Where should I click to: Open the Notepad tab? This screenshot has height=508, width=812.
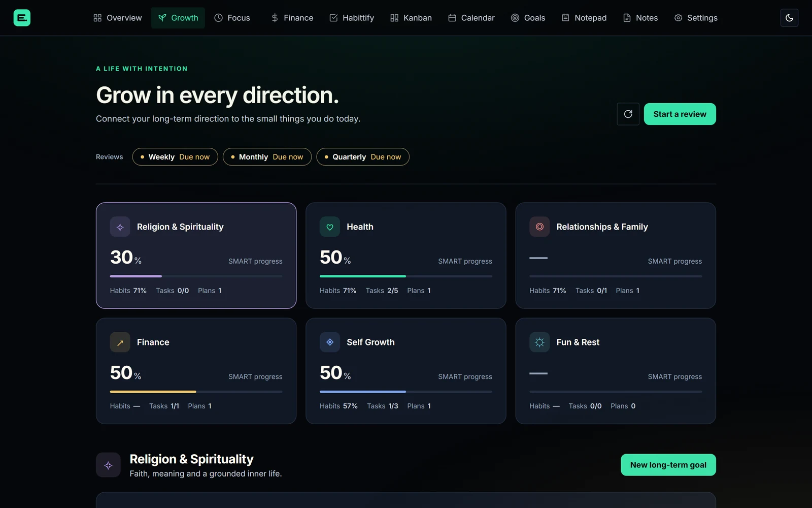(584, 18)
